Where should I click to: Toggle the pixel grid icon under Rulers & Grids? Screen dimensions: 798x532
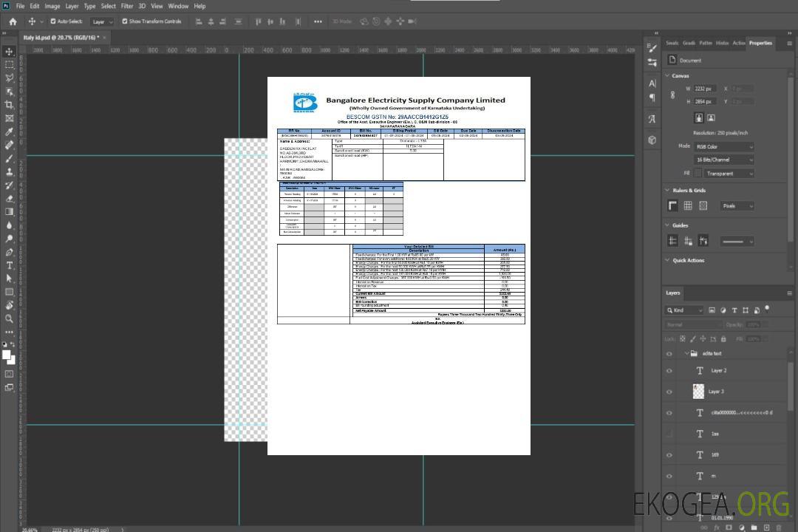pyautogui.click(x=703, y=205)
